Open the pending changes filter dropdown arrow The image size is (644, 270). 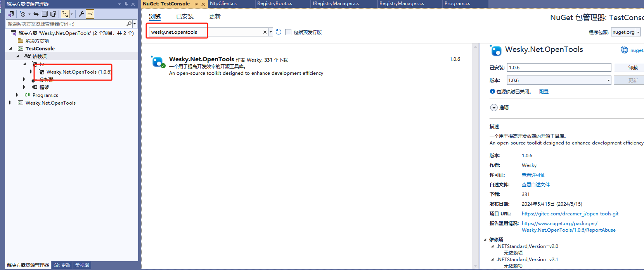tap(29, 14)
